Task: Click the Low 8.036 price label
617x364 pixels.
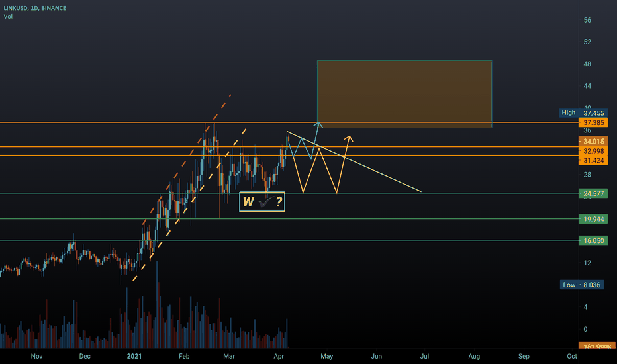Action: tap(582, 285)
